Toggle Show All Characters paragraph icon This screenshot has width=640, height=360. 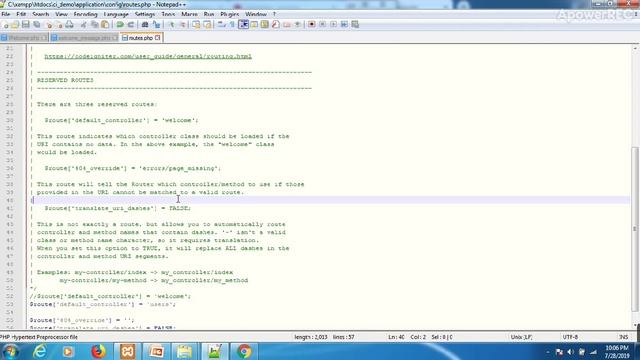click(232, 24)
